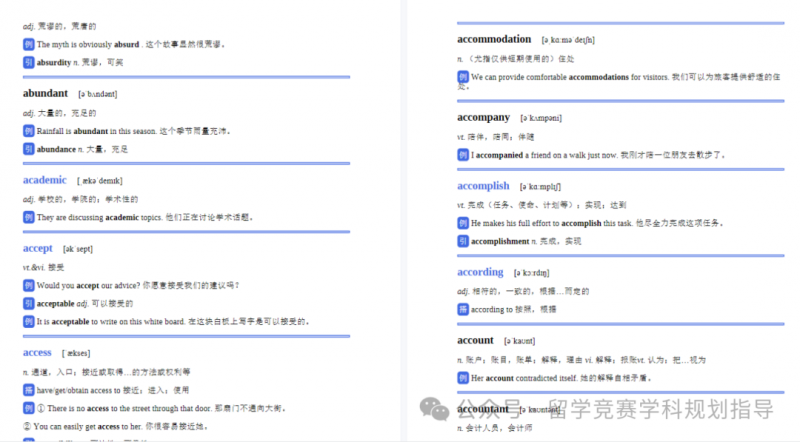Click the phonetic transcription after 'according'
The width and height of the screenshot is (800, 442).
coord(532,273)
